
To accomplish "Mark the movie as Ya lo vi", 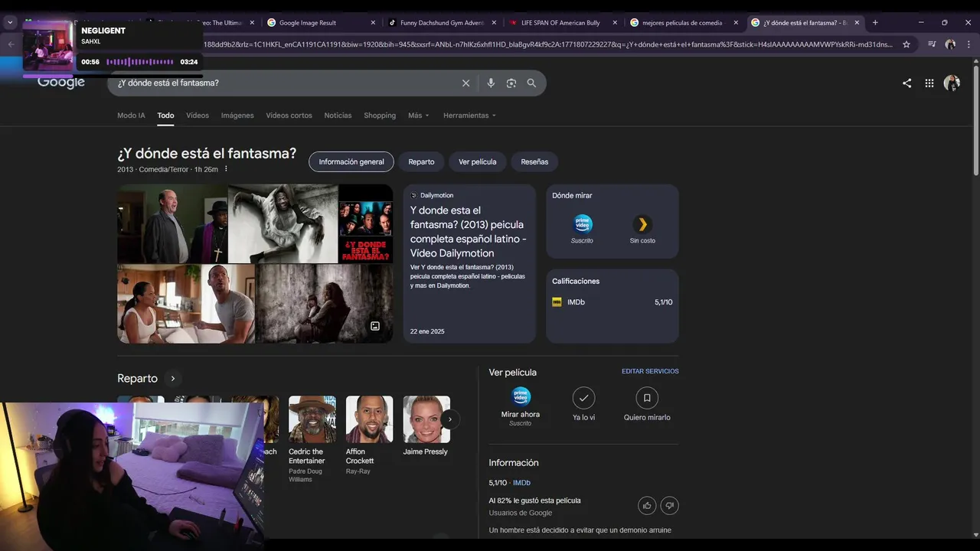I will [583, 398].
